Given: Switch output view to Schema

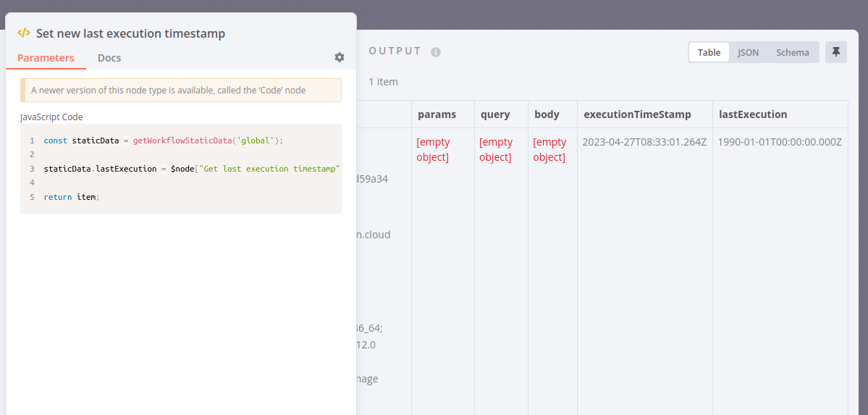Looking at the screenshot, I should (x=793, y=52).
